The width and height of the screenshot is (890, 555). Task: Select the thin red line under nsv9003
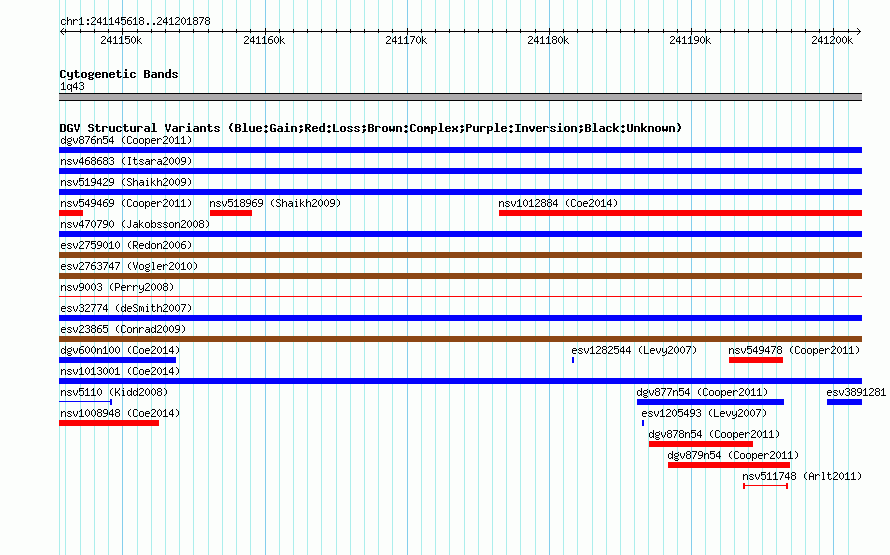(x=460, y=296)
